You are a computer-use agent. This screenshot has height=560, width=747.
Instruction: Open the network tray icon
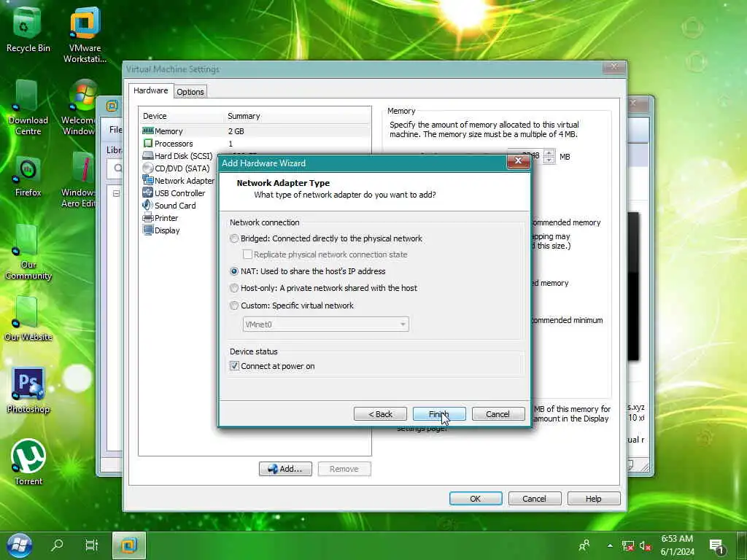(628, 546)
